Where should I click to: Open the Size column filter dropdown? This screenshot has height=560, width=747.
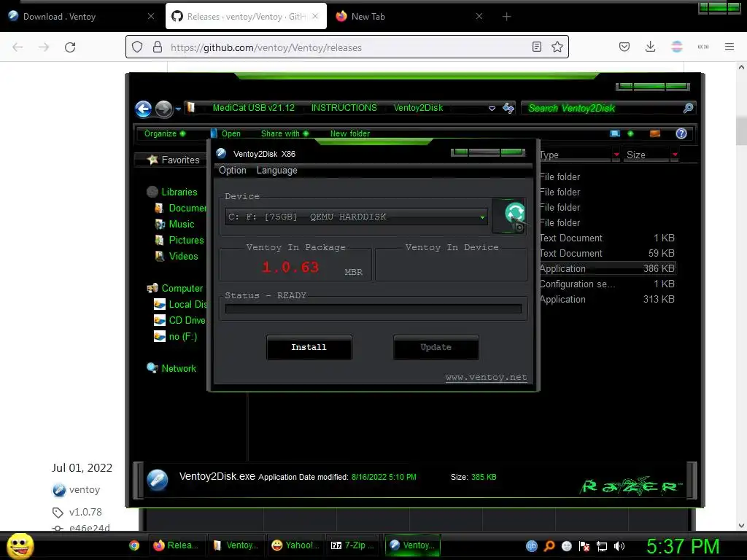[675, 155]
